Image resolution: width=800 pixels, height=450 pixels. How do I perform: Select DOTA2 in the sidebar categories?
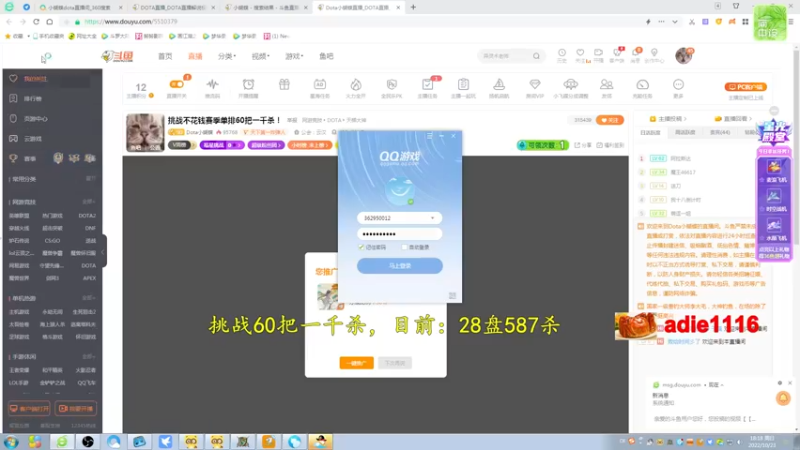coord(87,216)
